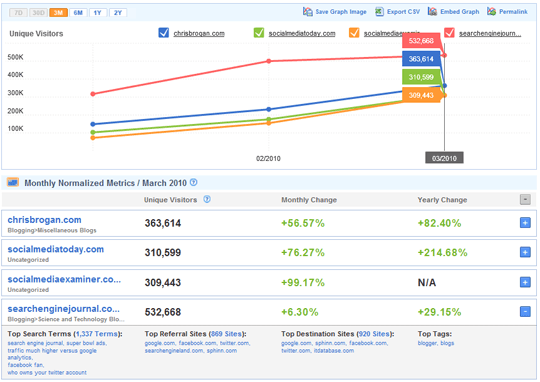Collapse all rows with the header minus button

coord(525,199)
